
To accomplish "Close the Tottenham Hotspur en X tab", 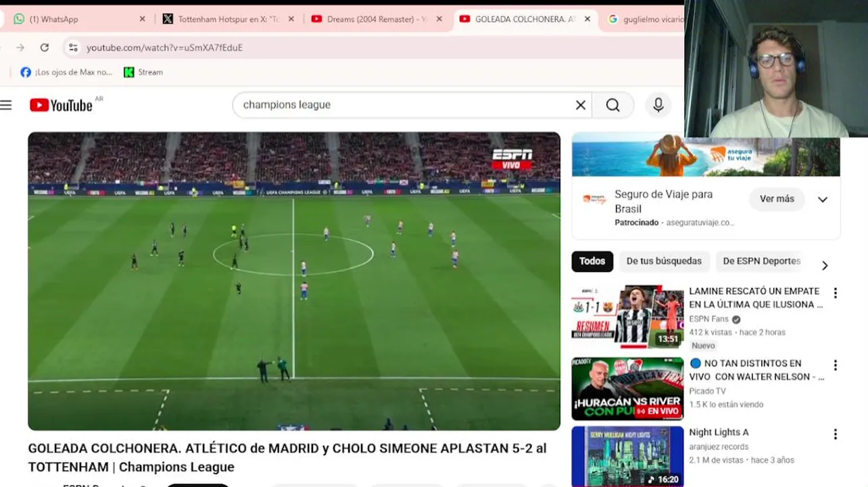I will (x=291, y=19).
